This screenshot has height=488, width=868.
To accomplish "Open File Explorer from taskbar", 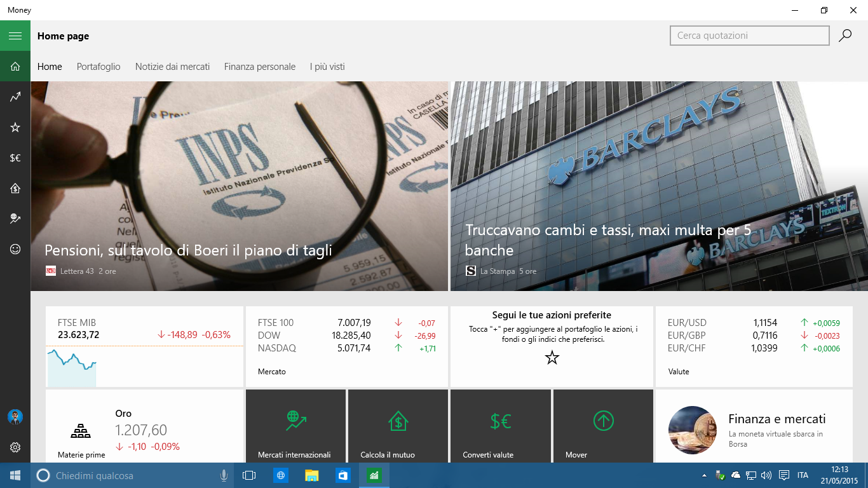I will [x=311, y=475].
